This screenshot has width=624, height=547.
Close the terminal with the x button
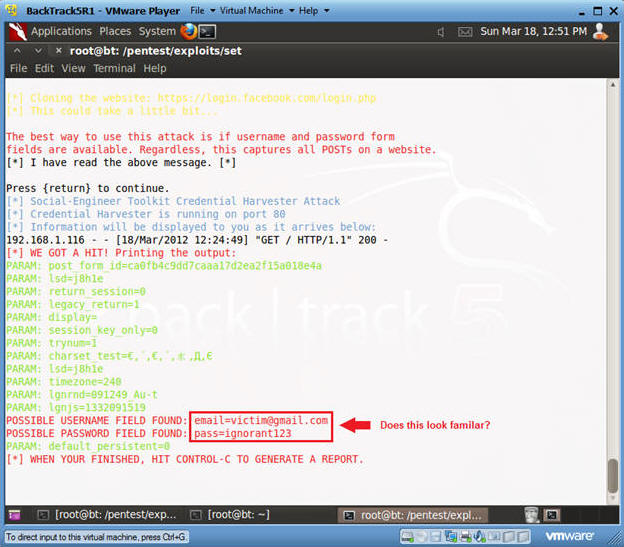(58, 51)
